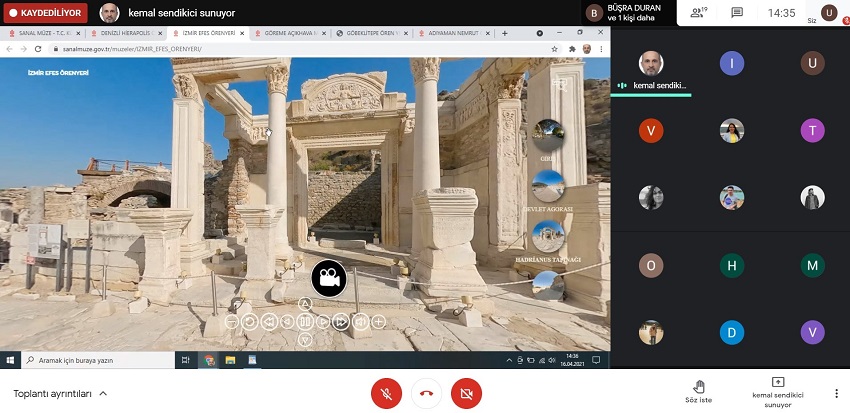Pause the virtual tour auto-rotation

pos(305,322)
